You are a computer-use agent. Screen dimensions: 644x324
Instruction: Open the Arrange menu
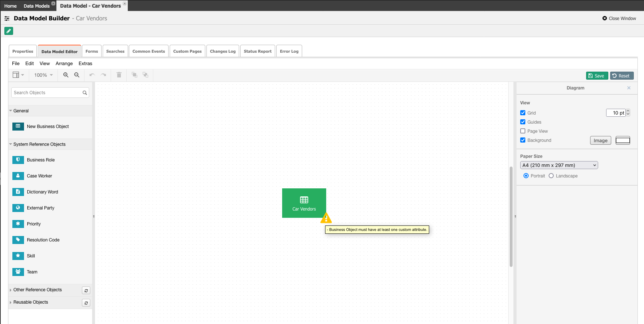64,63
